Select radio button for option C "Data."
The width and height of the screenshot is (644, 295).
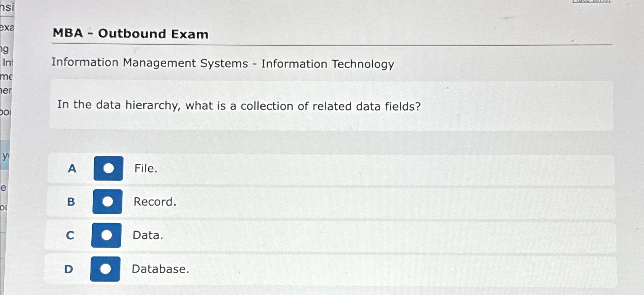106,235
